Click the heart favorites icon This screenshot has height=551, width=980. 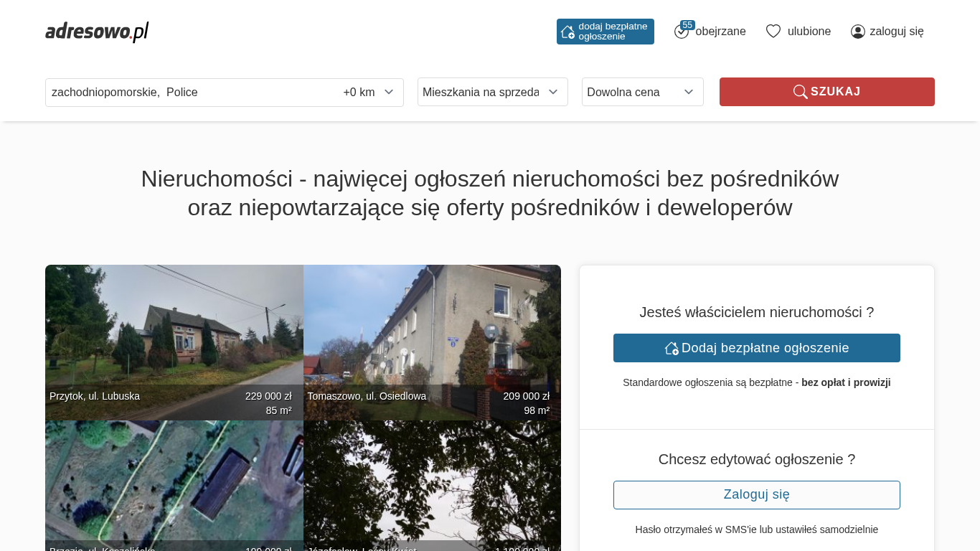(x=773, y=32)
